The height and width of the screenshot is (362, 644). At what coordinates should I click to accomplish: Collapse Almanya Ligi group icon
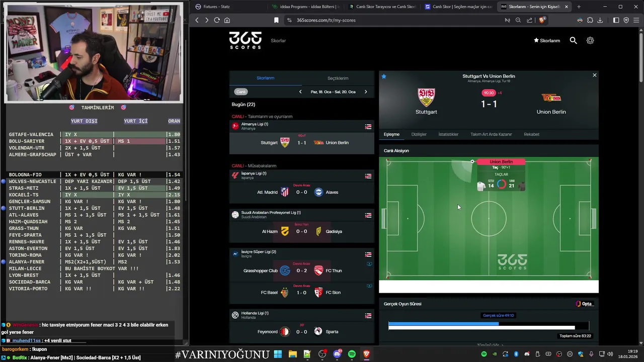click(368, 127)
